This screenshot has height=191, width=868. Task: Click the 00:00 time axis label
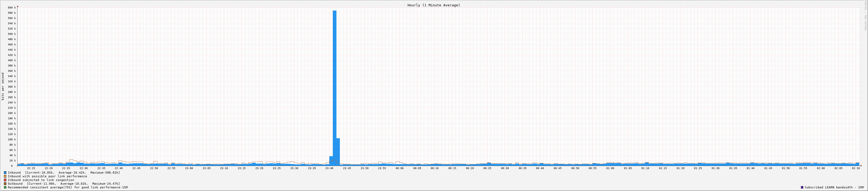point(399,168)
